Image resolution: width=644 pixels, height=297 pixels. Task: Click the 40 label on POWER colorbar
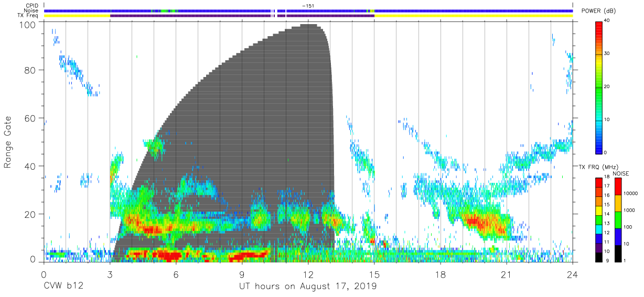click(x=607, y=20)
